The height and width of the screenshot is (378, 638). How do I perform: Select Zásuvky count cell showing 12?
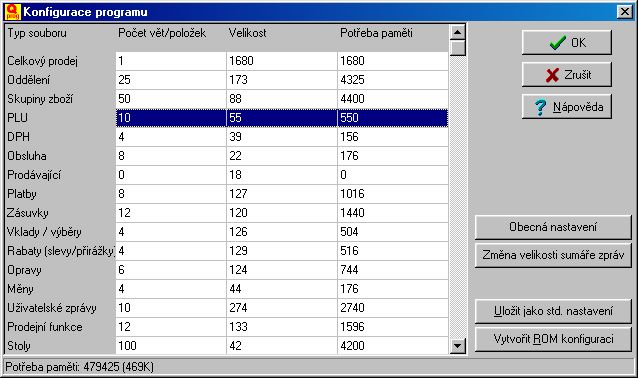171,213
